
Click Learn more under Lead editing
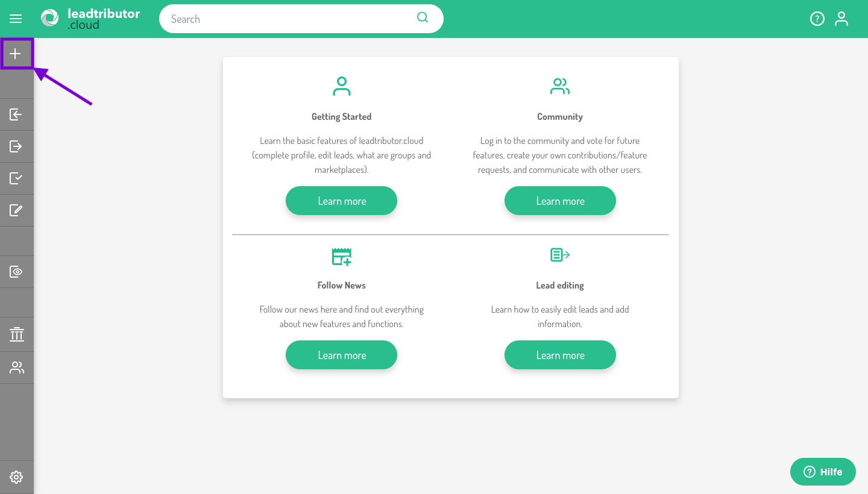coord(560,355)
